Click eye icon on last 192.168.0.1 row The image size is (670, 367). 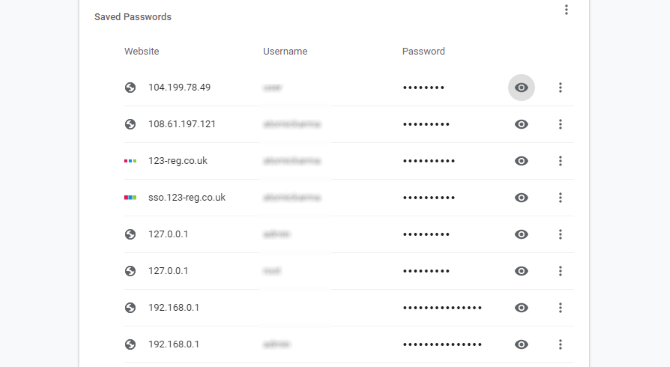[521, 345]
